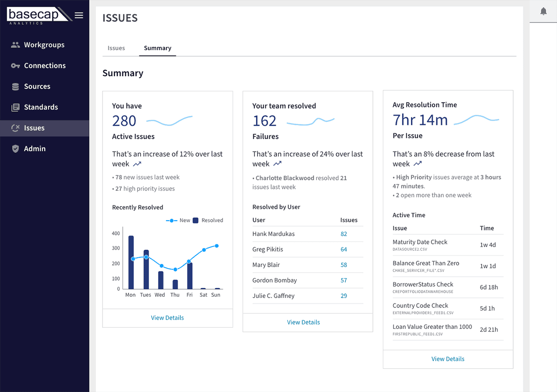Go to Connections in the sidebar
557x392 pixels.
coord(44,66)
